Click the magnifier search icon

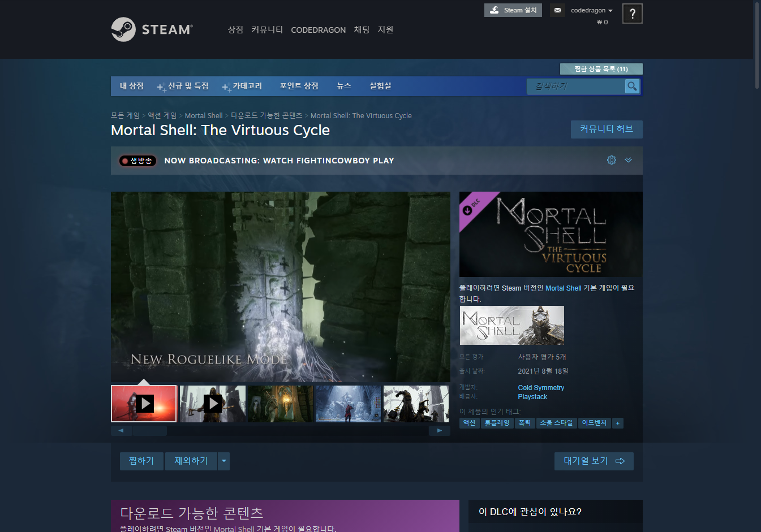point(632,86)
